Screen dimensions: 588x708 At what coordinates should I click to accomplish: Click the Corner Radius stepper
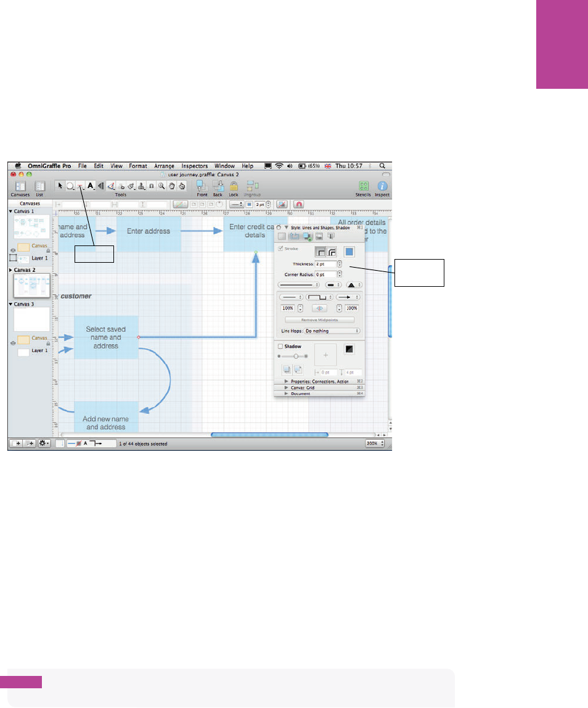[340, 274]
